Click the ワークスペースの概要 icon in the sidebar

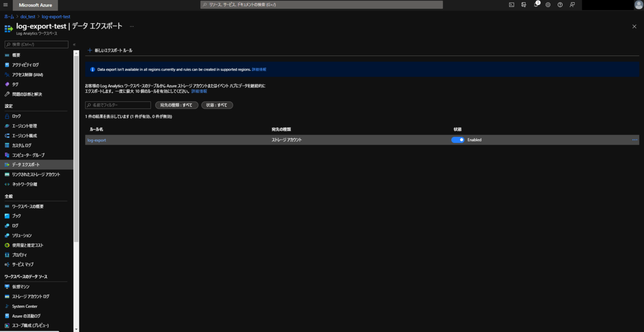click(7, 206)
